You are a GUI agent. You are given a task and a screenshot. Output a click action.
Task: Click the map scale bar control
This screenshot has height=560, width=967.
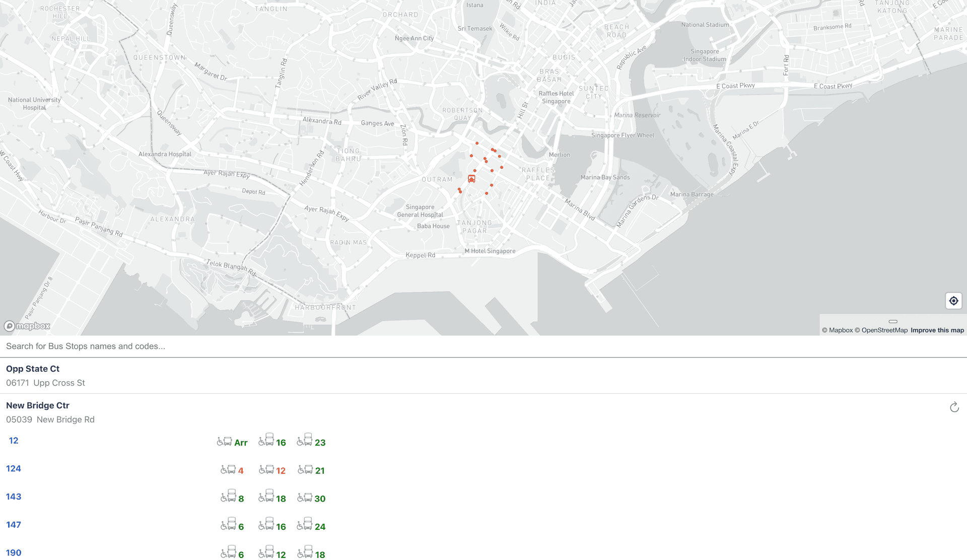point(893,321)
